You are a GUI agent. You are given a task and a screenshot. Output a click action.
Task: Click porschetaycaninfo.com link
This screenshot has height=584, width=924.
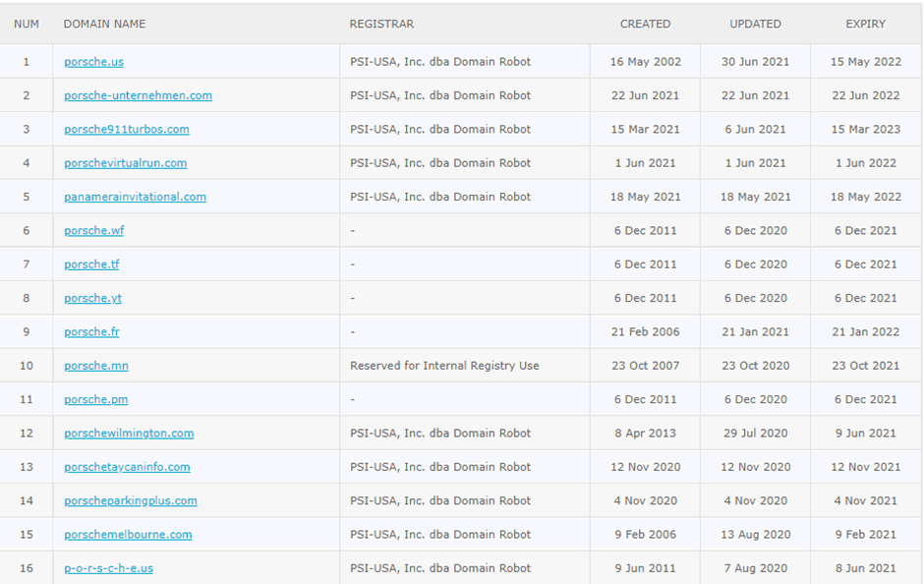tap(127, 467)
